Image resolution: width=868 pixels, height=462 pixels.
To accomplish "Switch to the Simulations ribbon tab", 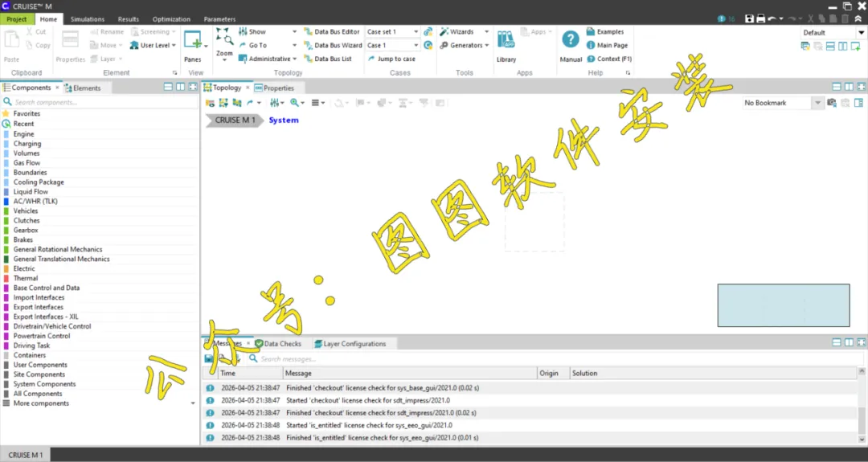I will 88,18.
